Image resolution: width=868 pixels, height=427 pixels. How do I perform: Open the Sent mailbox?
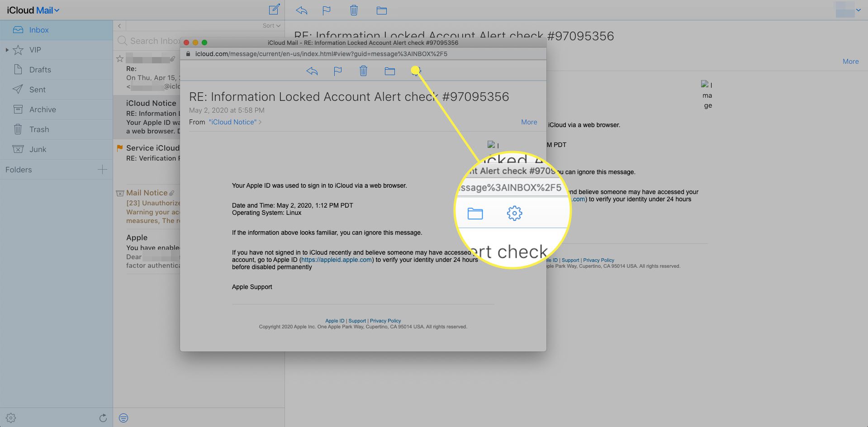(x=56, y=90)
